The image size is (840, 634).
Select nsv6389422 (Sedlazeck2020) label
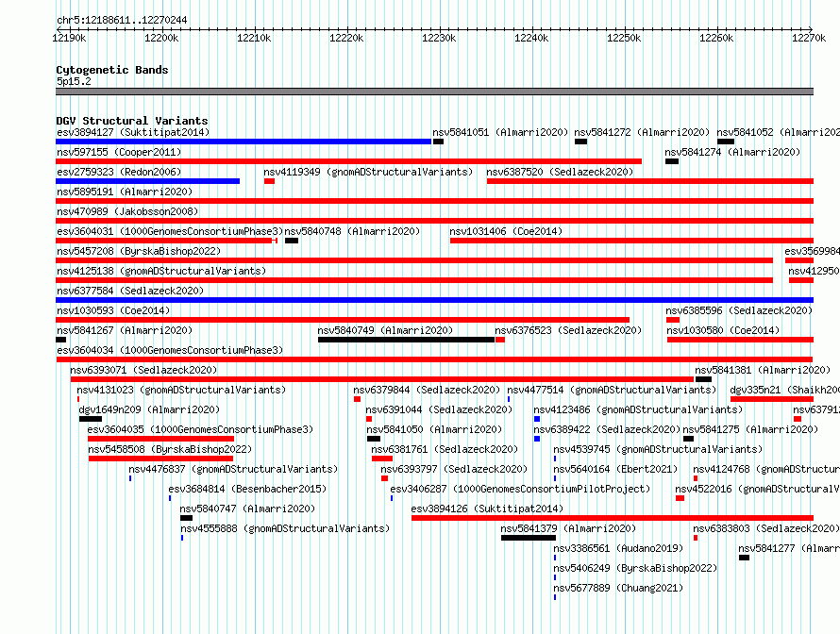coord(607,429)
